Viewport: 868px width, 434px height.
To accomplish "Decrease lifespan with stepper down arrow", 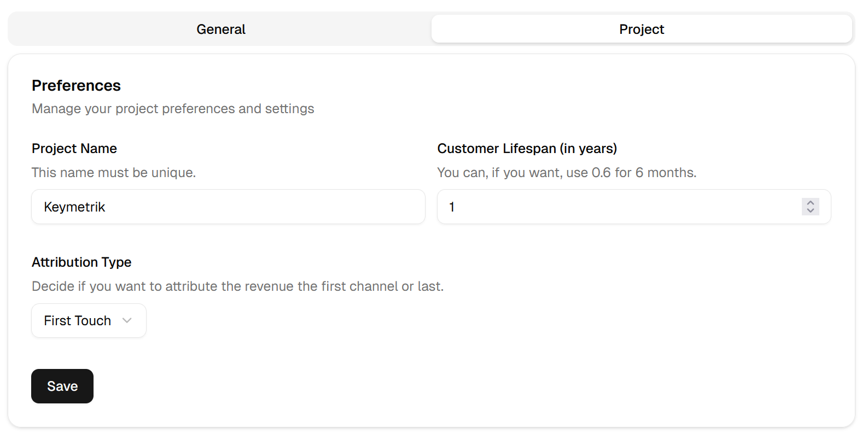I will 810,211.
